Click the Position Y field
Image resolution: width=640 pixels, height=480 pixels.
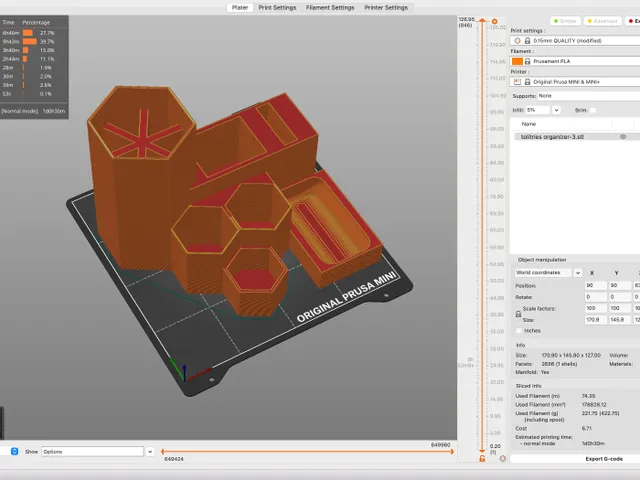tap(619, 285)
